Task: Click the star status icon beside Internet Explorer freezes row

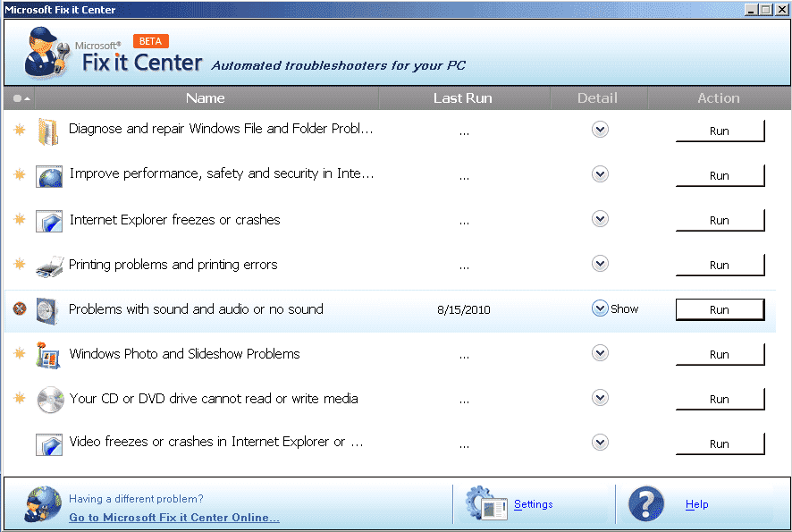Action: coord(20,219)
